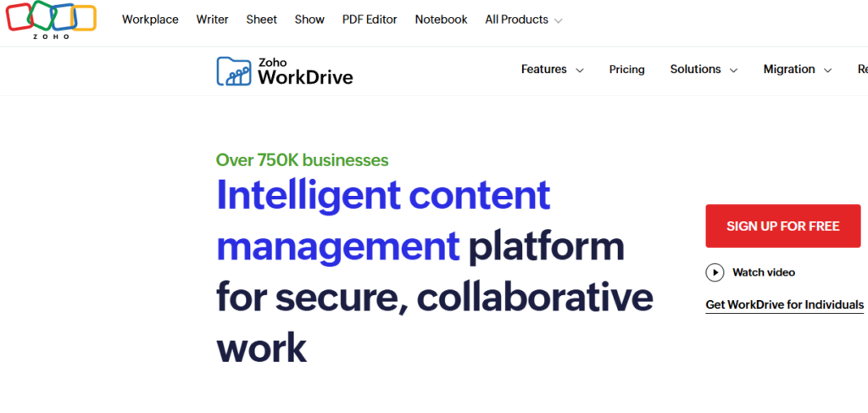Open Workplace in top navigation
The image size is (868, 413).
pos(150,20)
